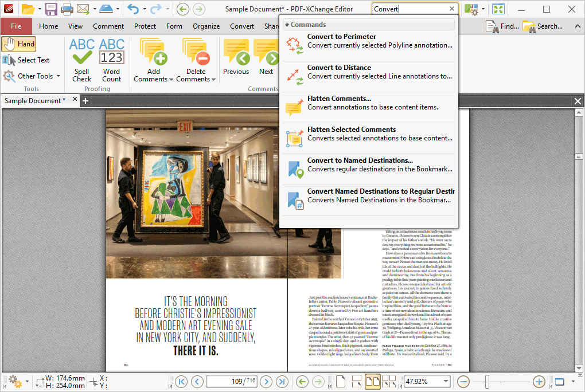Expand the undo history dropdown arrow
This screenshot has height=392, width=585.
[145, 9]
